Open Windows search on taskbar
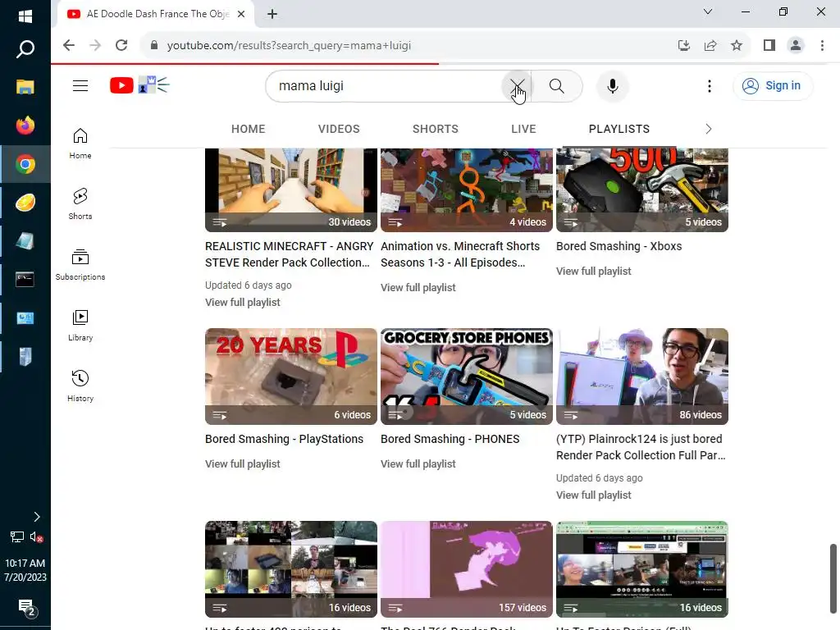Image resolution: width=840 pixels, height=630 pixels. 25,49
